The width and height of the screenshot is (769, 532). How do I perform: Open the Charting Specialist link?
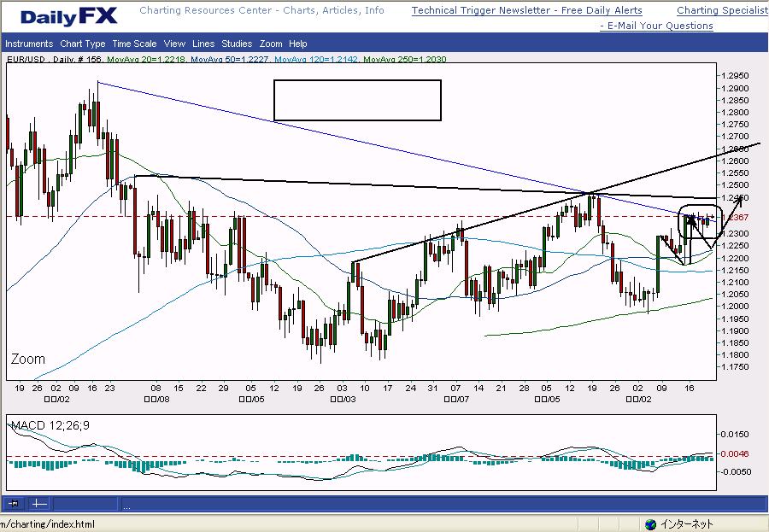[x=722, y=10]
